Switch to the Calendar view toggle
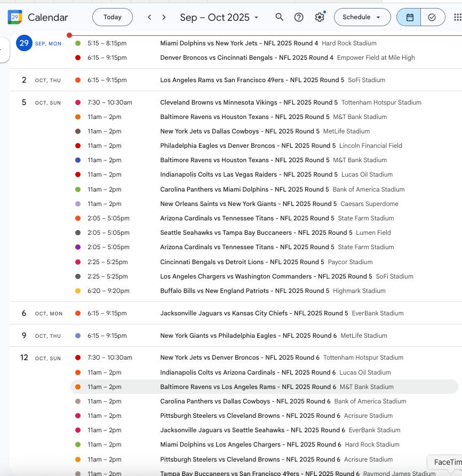The width and height of the screenshot is (462, 476). point(409,17)
